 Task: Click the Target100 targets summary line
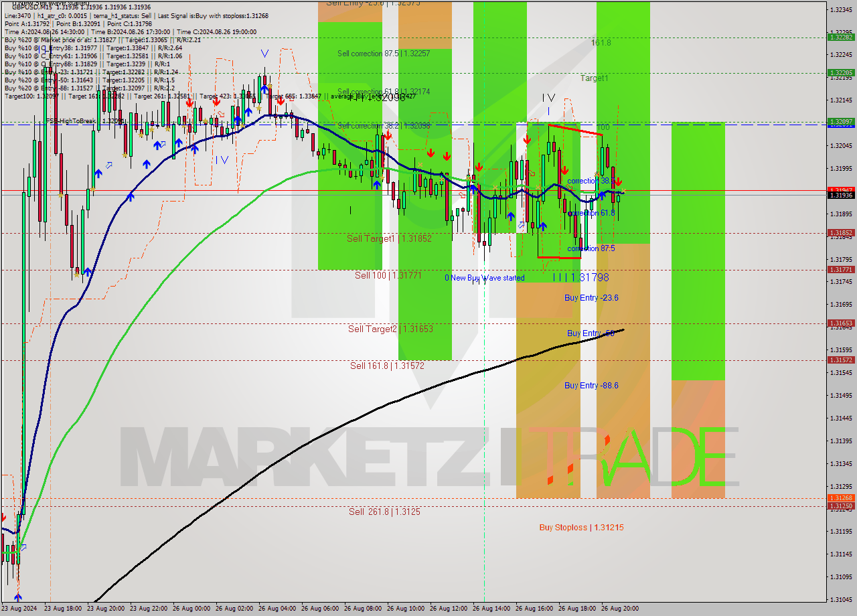(x=210, y=96)
